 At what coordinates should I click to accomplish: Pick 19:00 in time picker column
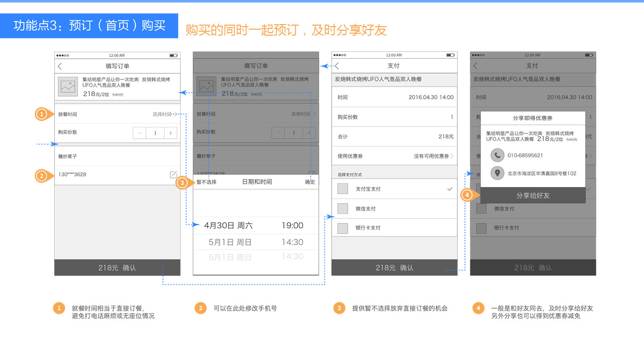click(292, 226)
